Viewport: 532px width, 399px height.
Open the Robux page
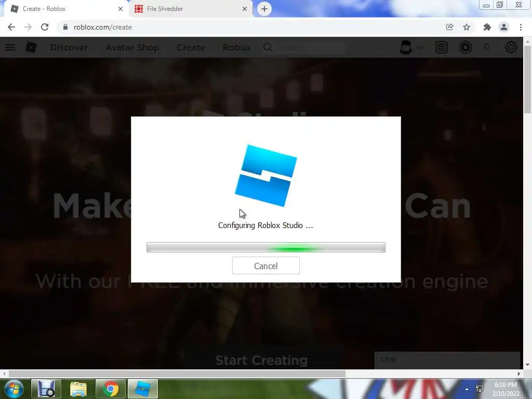[237, 47]
